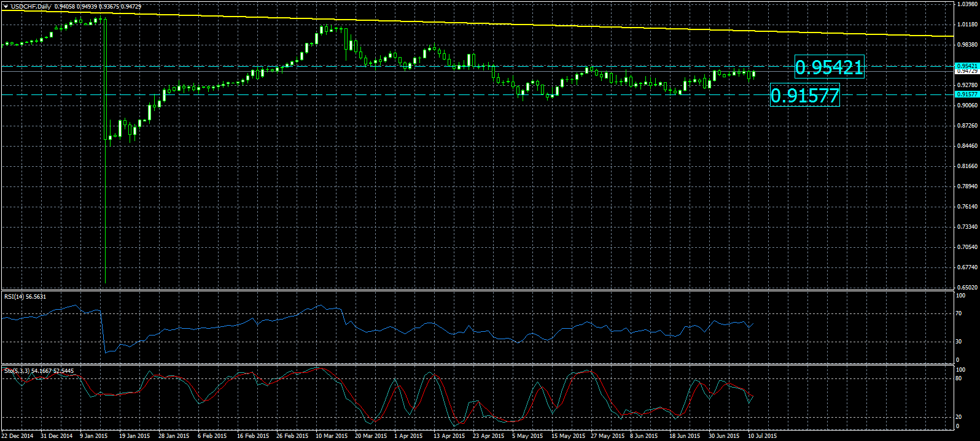
Task: Click the 0.67740 price level on axis
Action: 966,267
